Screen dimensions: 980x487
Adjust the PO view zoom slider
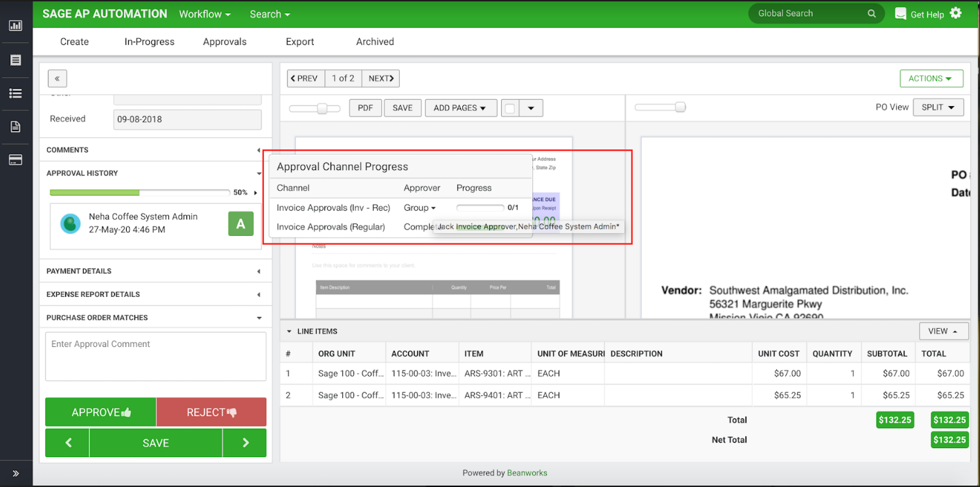click(x=680, y=107)
